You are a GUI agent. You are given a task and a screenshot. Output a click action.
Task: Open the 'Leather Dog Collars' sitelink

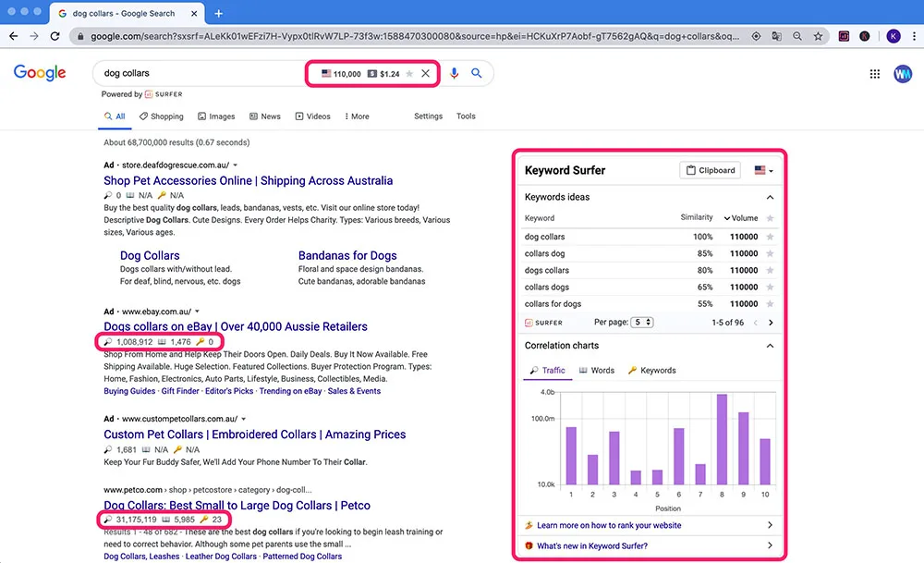(x=221, y=556)
